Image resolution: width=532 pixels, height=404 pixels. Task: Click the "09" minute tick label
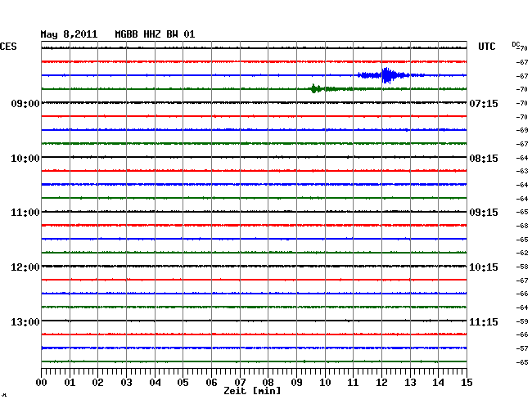[296, 383]
